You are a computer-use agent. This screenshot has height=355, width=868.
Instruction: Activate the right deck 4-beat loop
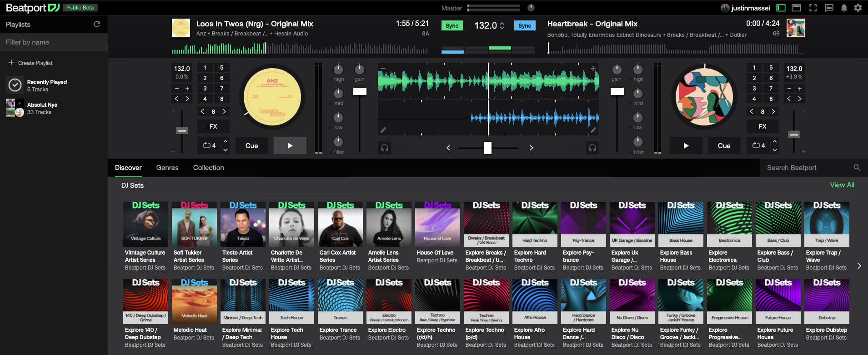point(758,145)
